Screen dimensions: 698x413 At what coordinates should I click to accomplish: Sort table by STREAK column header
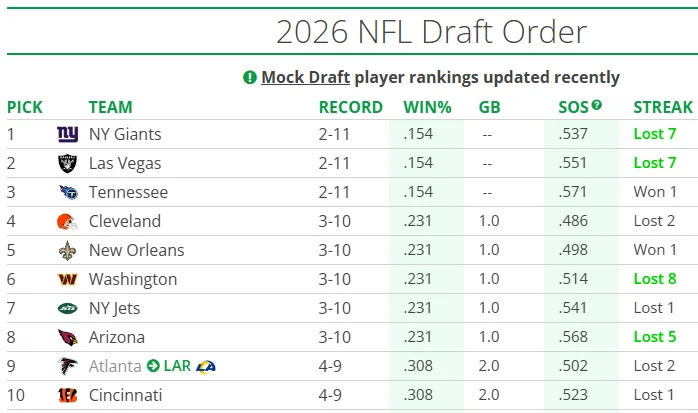pos(663,107)
